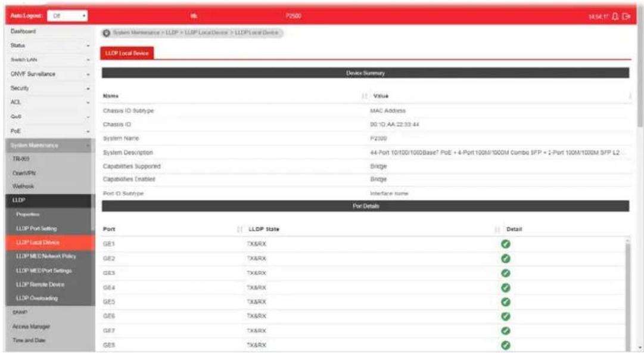This screenshot has height=353, width=644.
Task: Open detail icon for port GE1
Action: click(506, 244)
